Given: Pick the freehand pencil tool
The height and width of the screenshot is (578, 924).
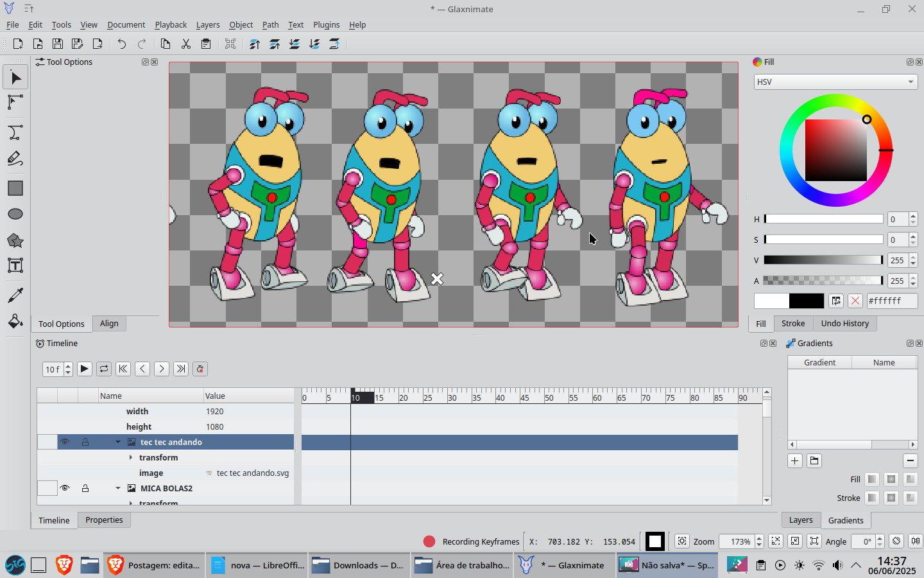Looking at the screenshot, I should [x=15, y=159].
